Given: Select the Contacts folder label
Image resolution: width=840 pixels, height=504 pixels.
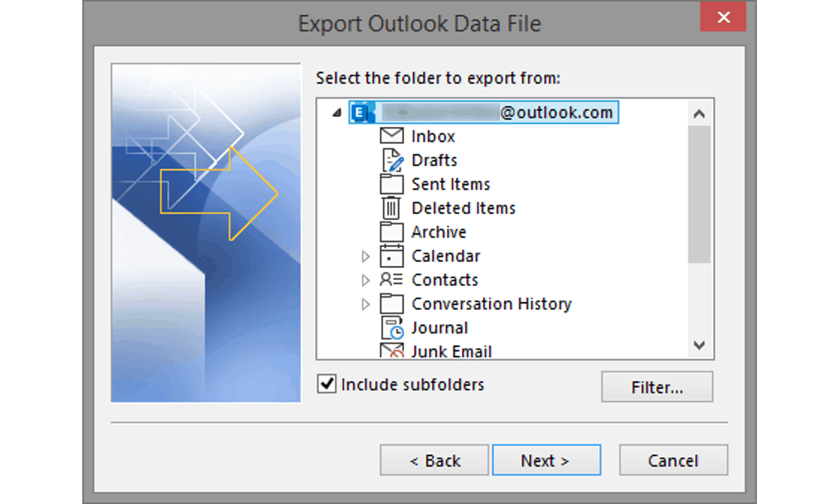Looking at the screenshot, I should click(x=444, y=280).
